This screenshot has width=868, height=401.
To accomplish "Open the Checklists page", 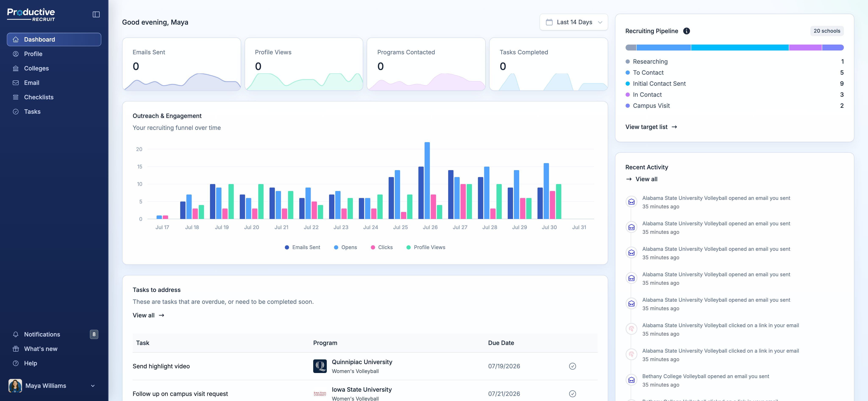I will [x=54, y=97].
